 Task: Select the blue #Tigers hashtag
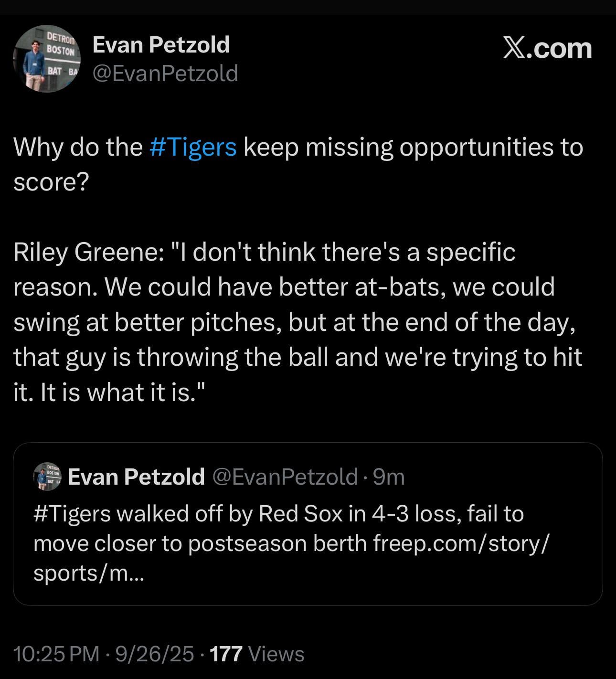tap(192, 147)
